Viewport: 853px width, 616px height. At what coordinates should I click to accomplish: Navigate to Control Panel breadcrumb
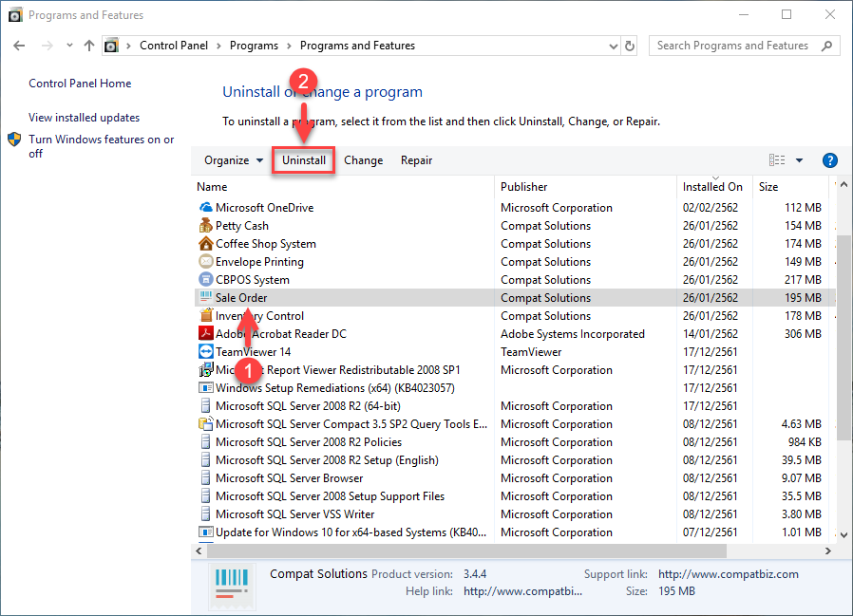pyautogui.click(x=174, y=46)
